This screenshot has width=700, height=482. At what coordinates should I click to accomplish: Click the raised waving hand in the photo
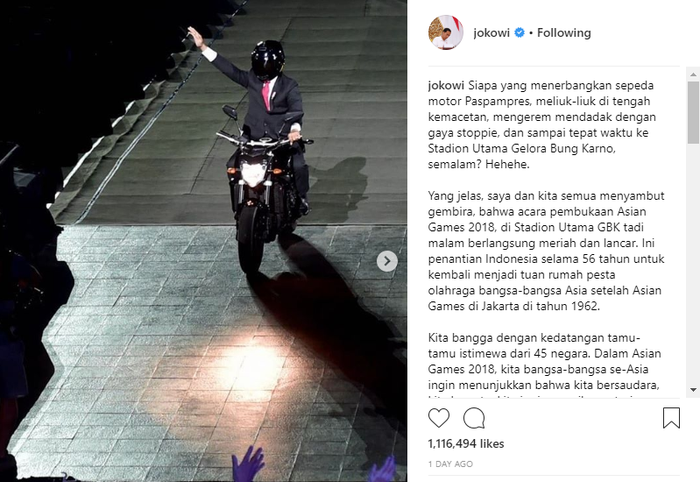pyautogui.click(x=196, y=38)
